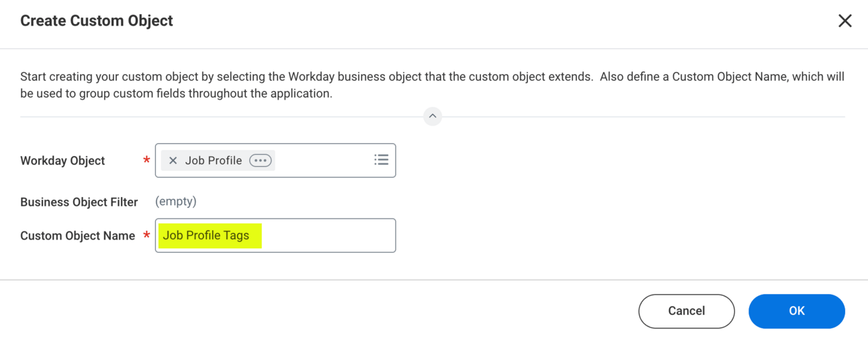868x339 pixels.
Task: Click the highlighted Job Profile Tags text
Action: tap(206, 235)
